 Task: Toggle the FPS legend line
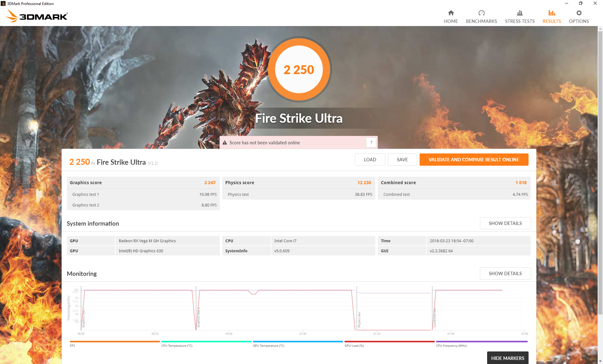click(115, 341)
